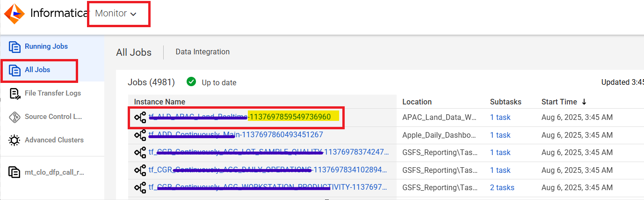Viewport: 644px width, 200px height.
Task: Click taskflow icon of job ending 549736960
Action: pyautogui.click(x=140, y=118)
